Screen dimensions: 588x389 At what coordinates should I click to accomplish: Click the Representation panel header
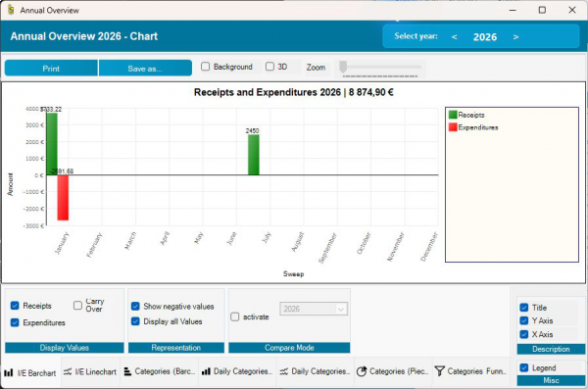pos(176,348)
